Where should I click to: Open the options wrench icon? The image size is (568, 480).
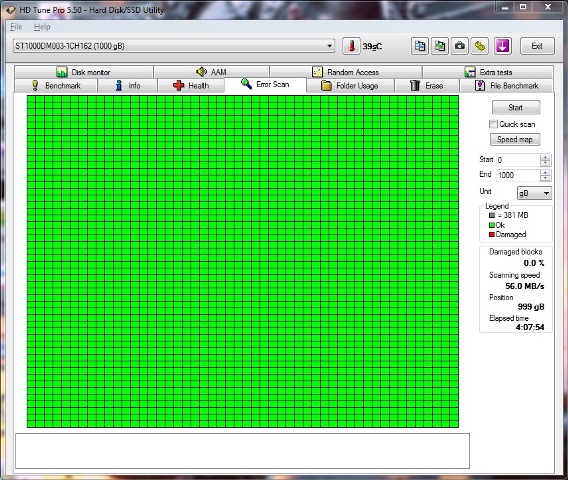tap(480, 46)
